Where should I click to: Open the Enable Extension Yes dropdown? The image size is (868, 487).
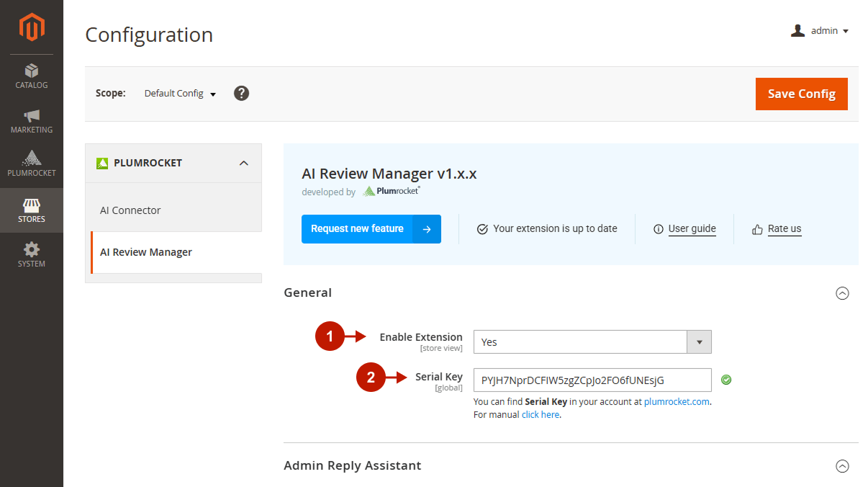tap(592, 342)
